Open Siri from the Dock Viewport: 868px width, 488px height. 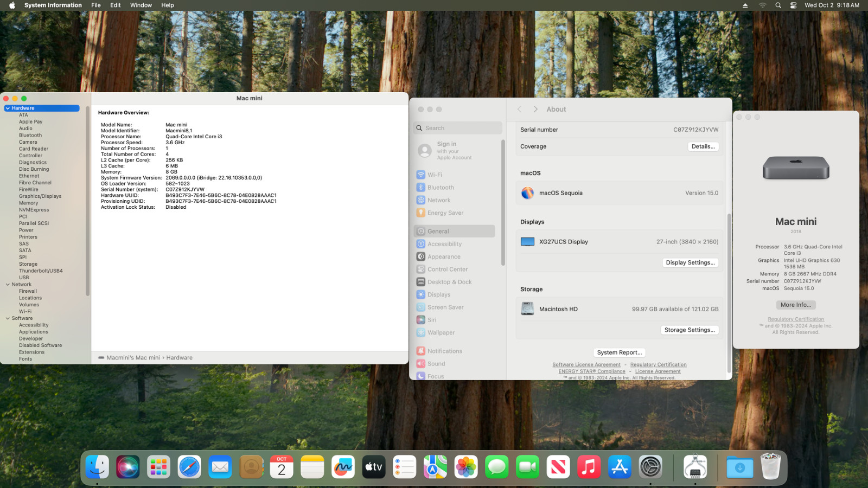click(x=127, y=467)
